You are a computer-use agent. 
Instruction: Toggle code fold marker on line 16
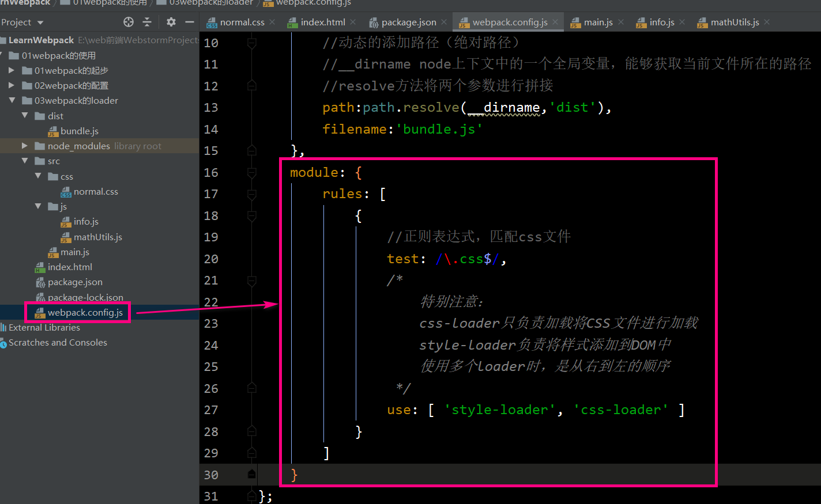[x=252, y=172]
